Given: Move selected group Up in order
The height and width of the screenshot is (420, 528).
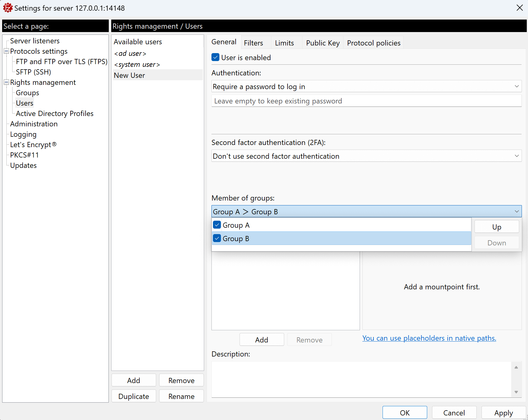Looking at the screenshot, I should coord(496,227).
